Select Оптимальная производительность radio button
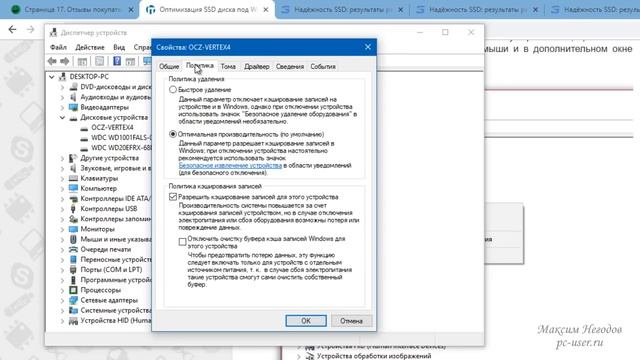Viewport: 640px width, 360px height. point(173,134)
